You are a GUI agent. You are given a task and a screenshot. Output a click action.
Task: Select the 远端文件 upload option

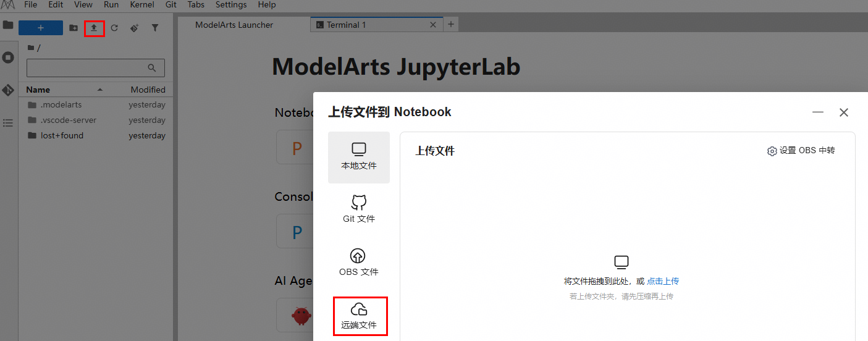(360, 316)
